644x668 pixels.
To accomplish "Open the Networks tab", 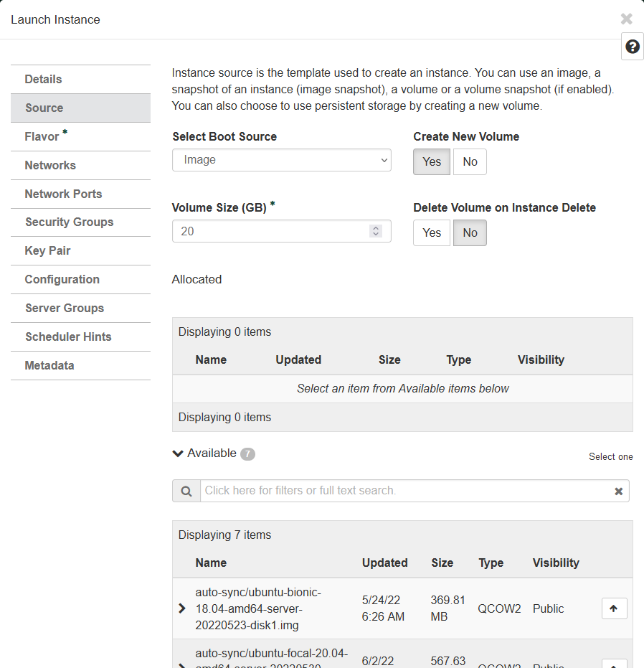I will tap(50, 165).
